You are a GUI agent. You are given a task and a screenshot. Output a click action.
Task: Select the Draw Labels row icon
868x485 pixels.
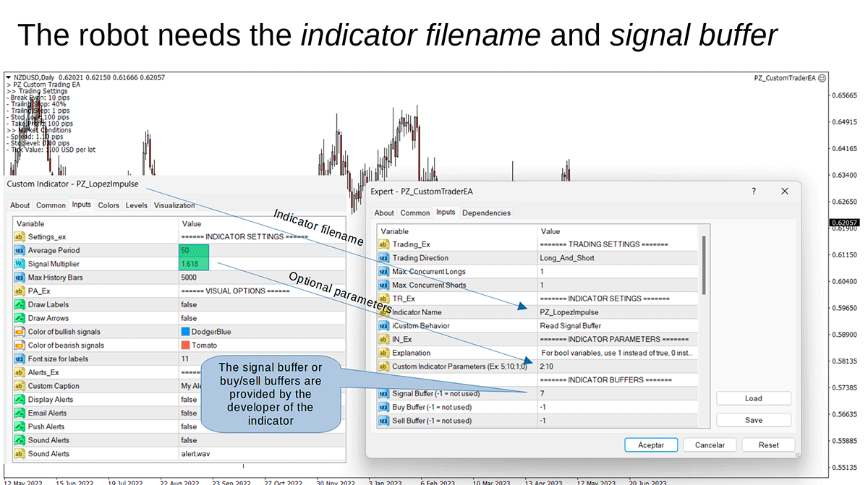pyautogui.click(x=20, y=304)
